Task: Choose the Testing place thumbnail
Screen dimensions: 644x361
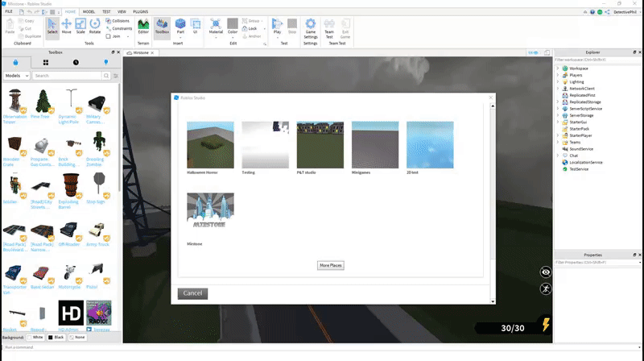Action: tap(266, 145)
